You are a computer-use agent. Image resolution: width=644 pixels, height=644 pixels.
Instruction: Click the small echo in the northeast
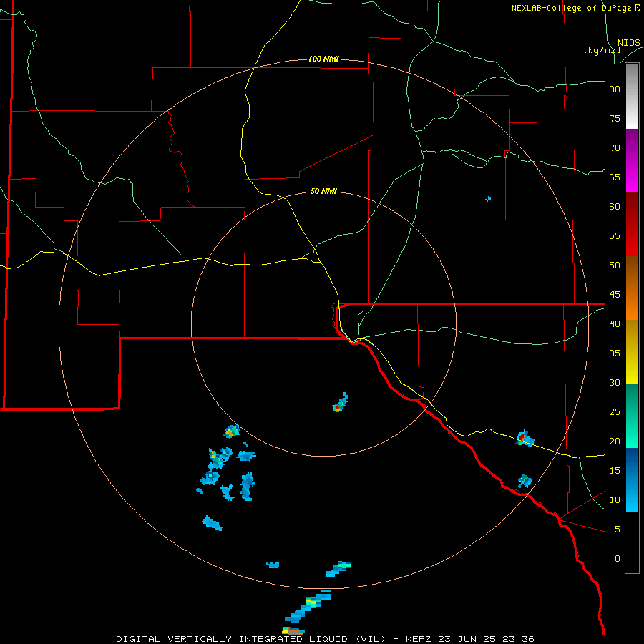click(488, 199)
